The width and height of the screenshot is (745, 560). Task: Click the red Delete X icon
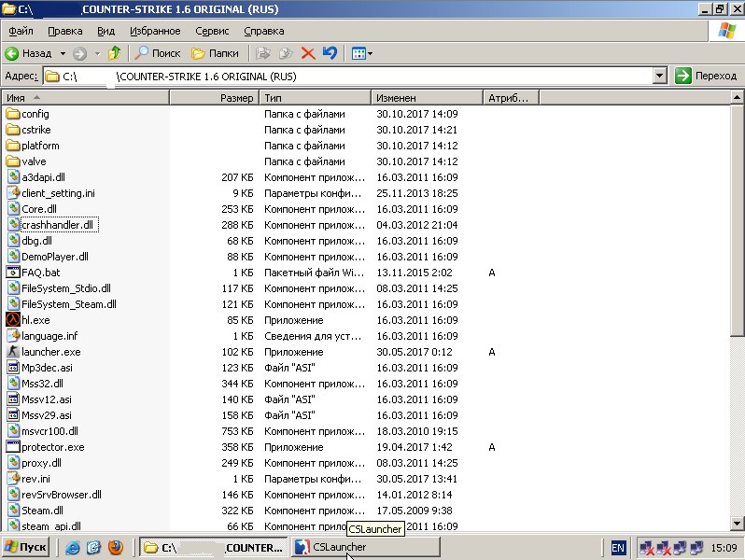coord(308,53)
